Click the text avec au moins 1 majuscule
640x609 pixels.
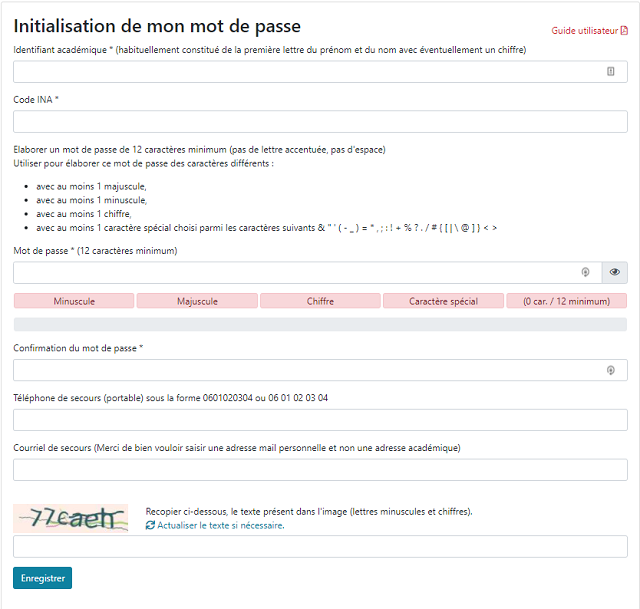[x=91, y=187]
